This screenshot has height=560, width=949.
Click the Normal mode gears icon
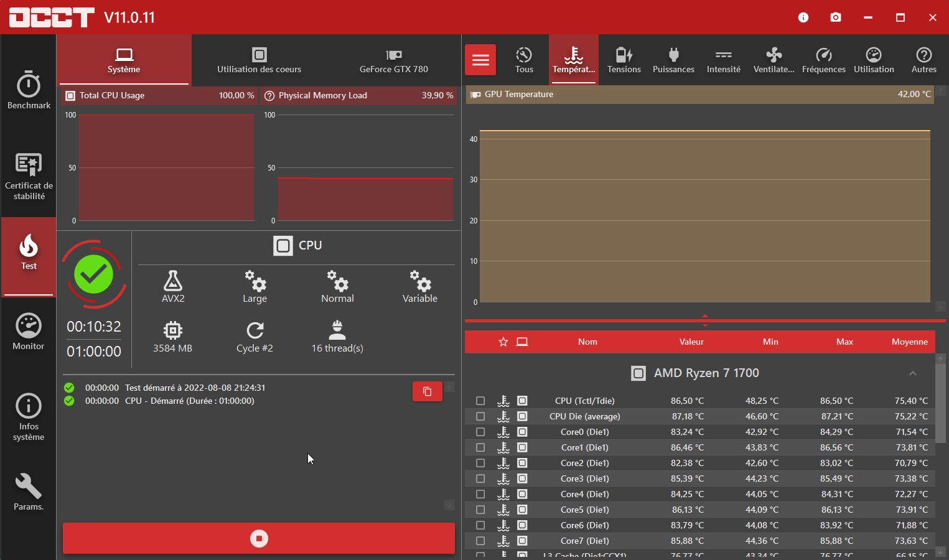[338, 281]
